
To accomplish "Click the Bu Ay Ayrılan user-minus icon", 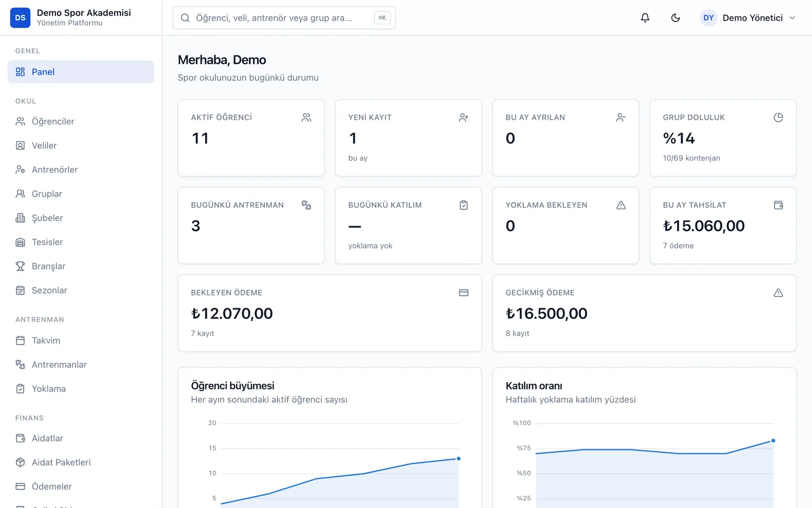I will point(621,117).
